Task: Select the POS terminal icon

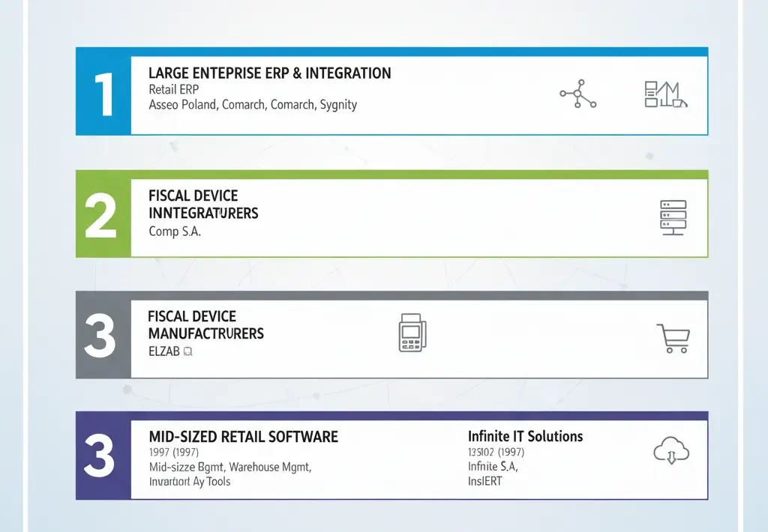Action: [410, 333]
